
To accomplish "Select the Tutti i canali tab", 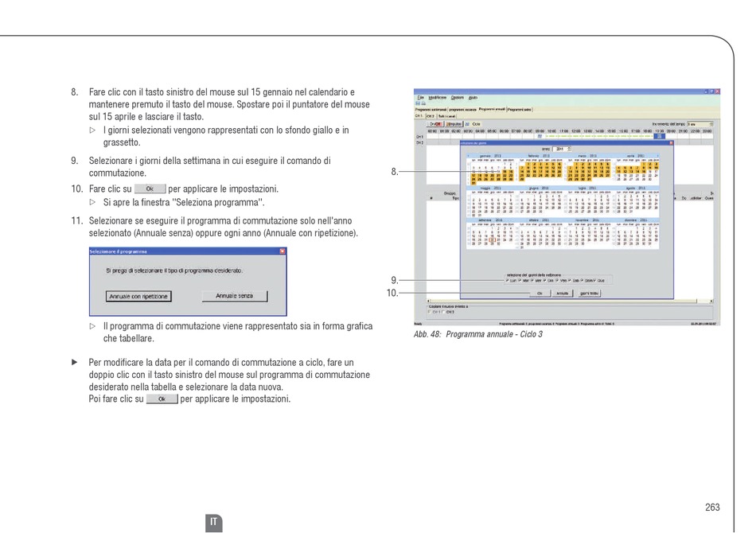I will click(446, 116).
